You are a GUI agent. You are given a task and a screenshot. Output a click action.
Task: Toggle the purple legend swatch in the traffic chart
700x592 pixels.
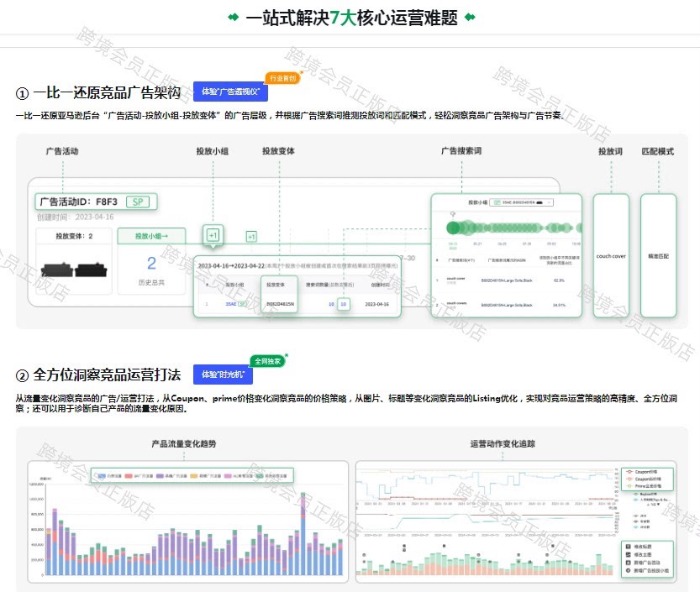160,476
